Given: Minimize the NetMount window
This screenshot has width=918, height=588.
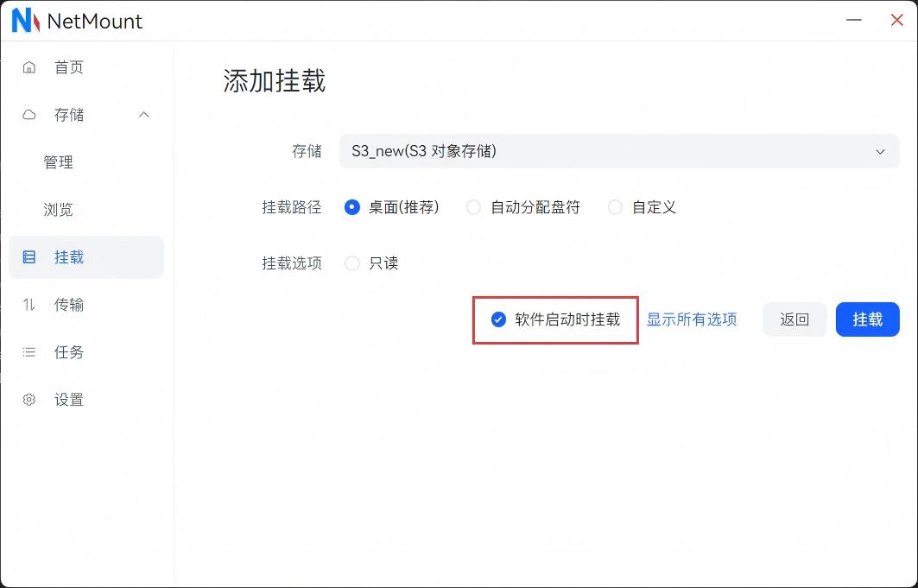Looking at the screenshot, I should (x=853, y=20).
